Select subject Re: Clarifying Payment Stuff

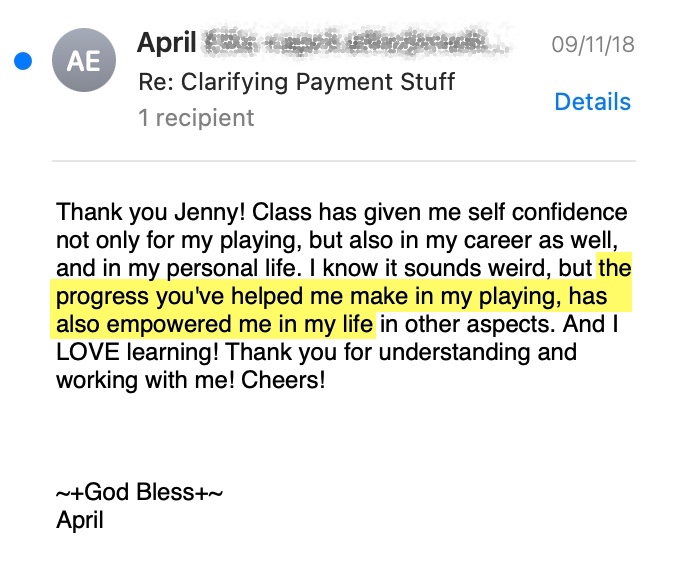point(295,81)
